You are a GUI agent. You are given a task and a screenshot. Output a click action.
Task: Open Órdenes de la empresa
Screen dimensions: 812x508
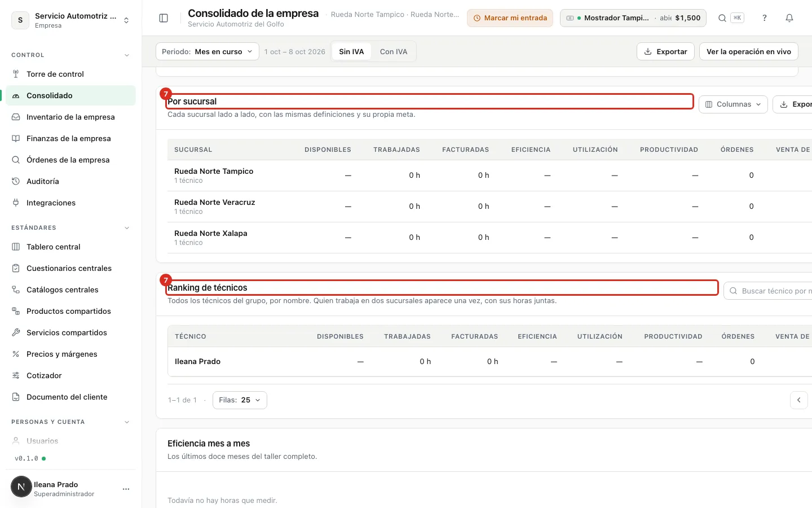click(x=70, y=160)
